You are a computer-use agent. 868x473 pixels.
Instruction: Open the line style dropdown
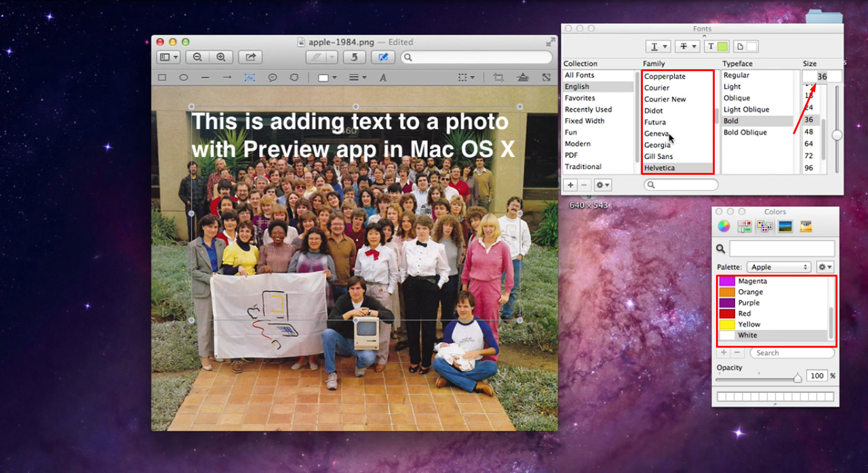(x=357, y=78)
